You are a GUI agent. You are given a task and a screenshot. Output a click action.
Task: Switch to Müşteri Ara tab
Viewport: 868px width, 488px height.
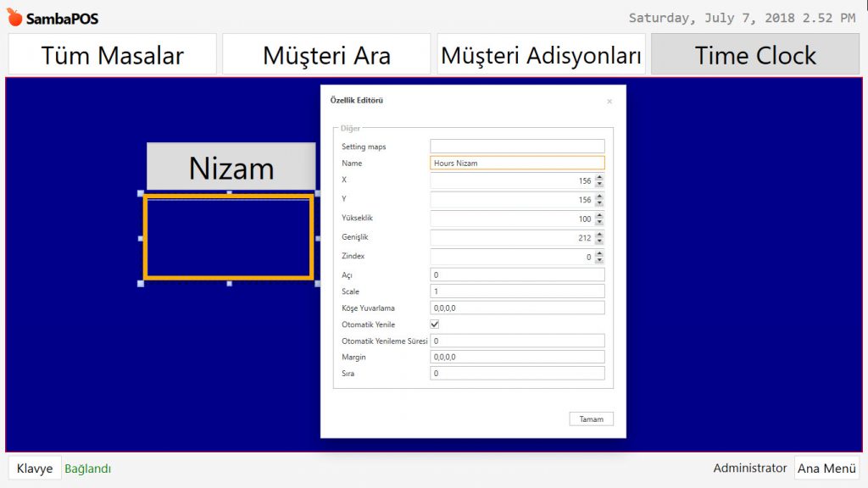(x=326, y=55)
